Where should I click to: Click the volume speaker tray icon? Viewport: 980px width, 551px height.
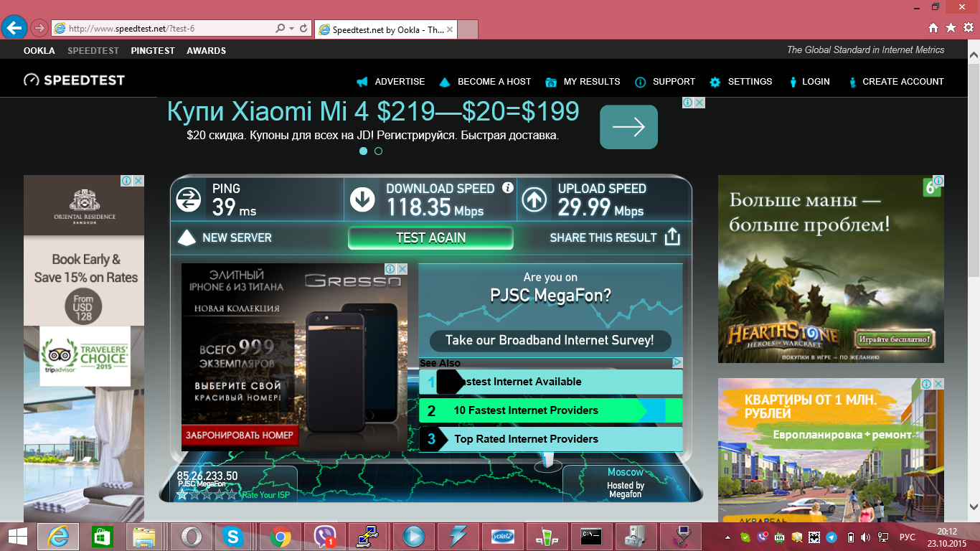[867, 537]
